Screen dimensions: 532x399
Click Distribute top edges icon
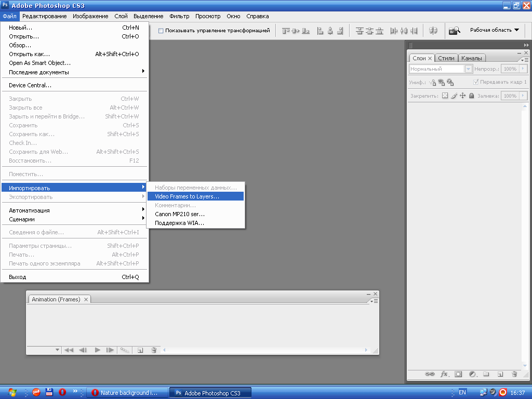[360, 31]
